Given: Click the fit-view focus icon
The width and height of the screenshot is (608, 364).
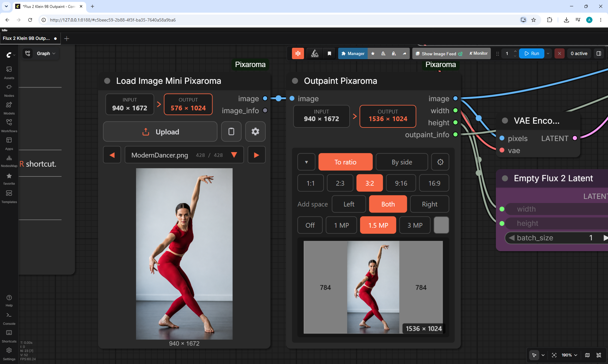Looking at the screenshot, I should tap(554, 355).
